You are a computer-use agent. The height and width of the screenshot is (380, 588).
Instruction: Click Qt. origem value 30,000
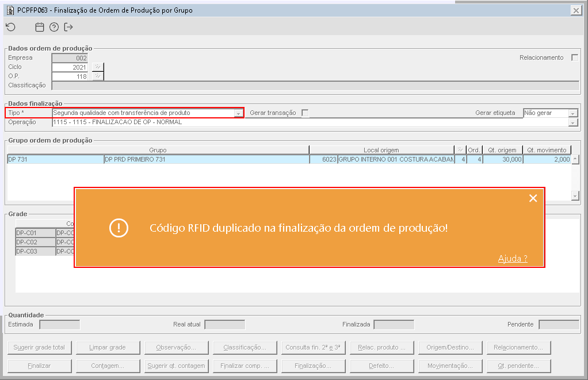502,159
